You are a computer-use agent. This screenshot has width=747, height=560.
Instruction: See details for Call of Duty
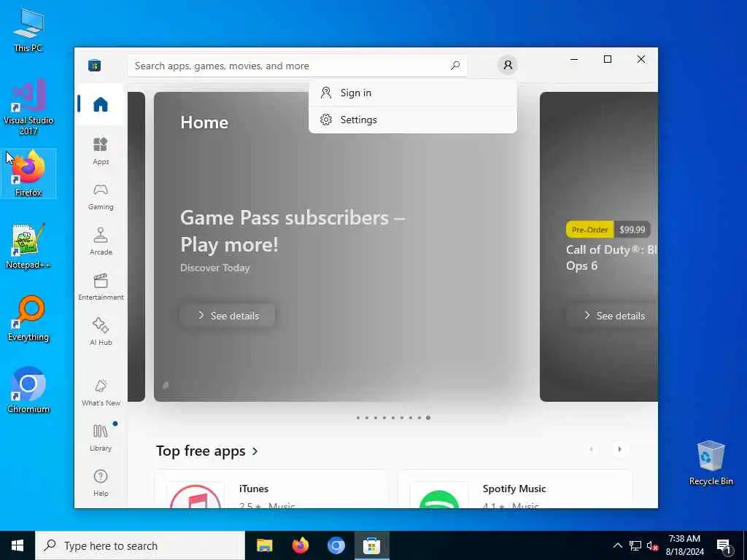[x=614, y=316]
